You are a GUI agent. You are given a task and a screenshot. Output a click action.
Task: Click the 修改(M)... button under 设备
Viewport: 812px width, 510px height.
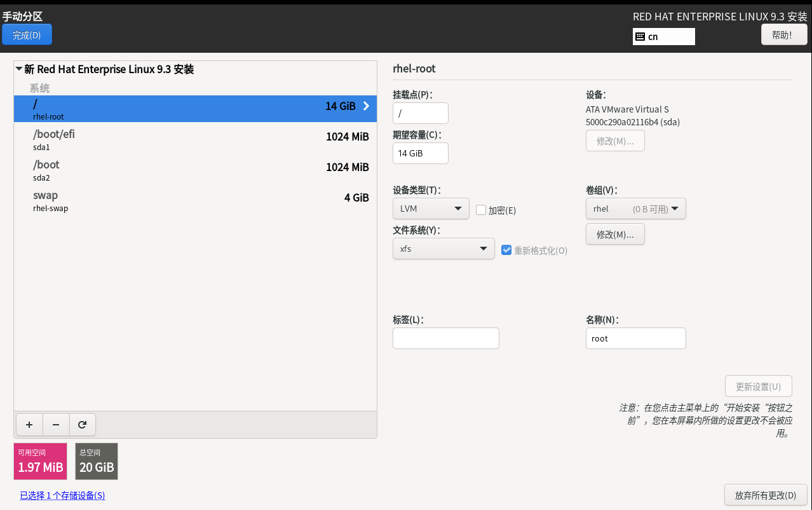pos(615,141)
